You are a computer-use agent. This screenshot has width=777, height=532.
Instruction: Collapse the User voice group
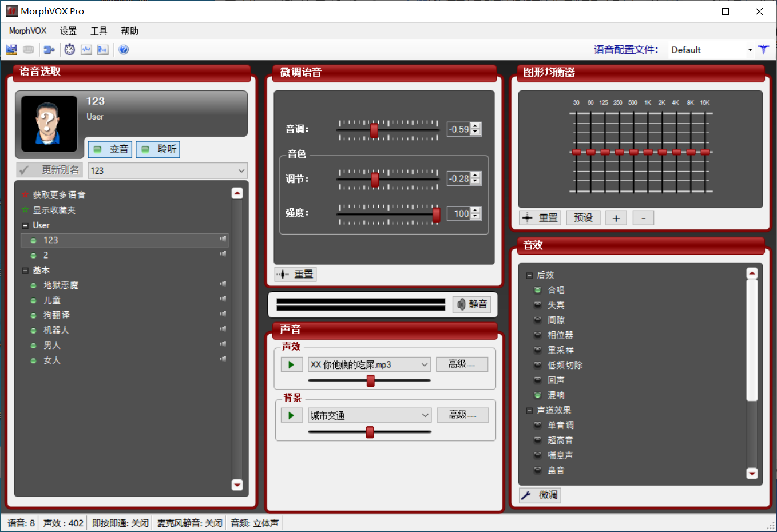tap(25, 225)
